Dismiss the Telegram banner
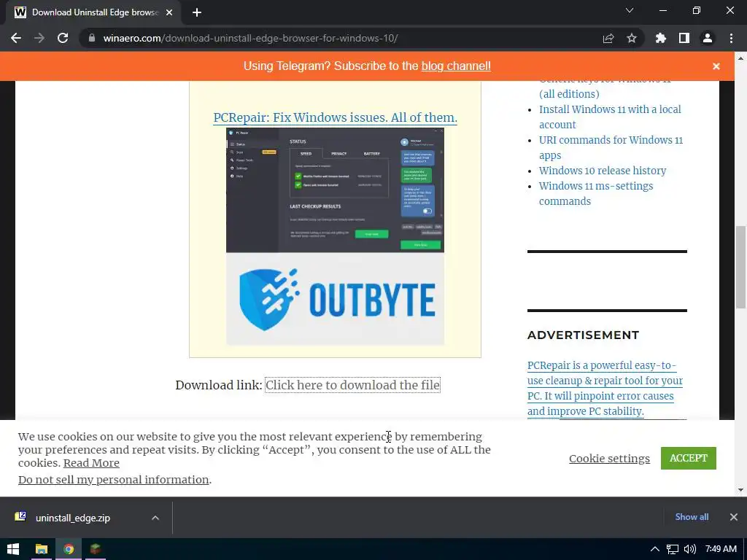This screenshot has height=560, width=747. 716,66
